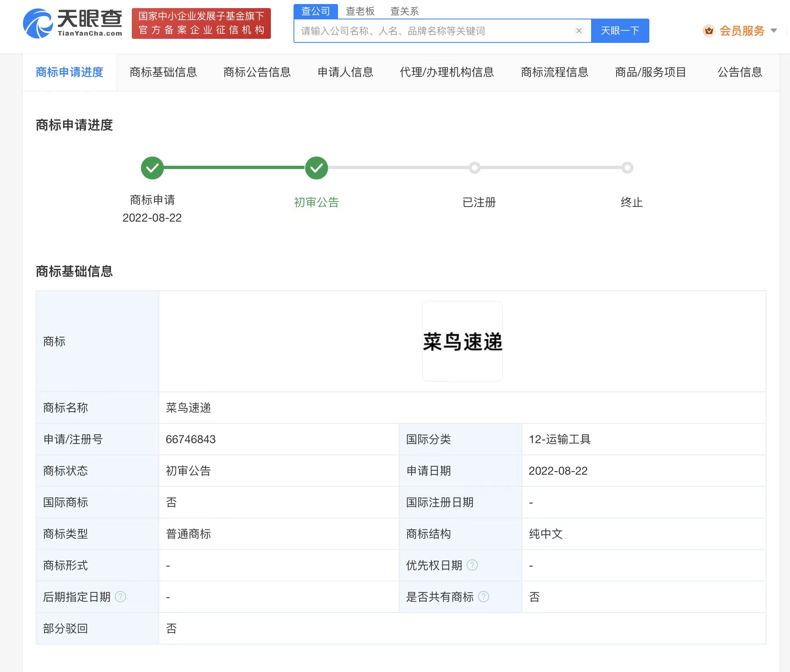The width and height of the screenshot is (790, 672).
Task: Expand the 会员服务 dropdown
Action: 774,30
